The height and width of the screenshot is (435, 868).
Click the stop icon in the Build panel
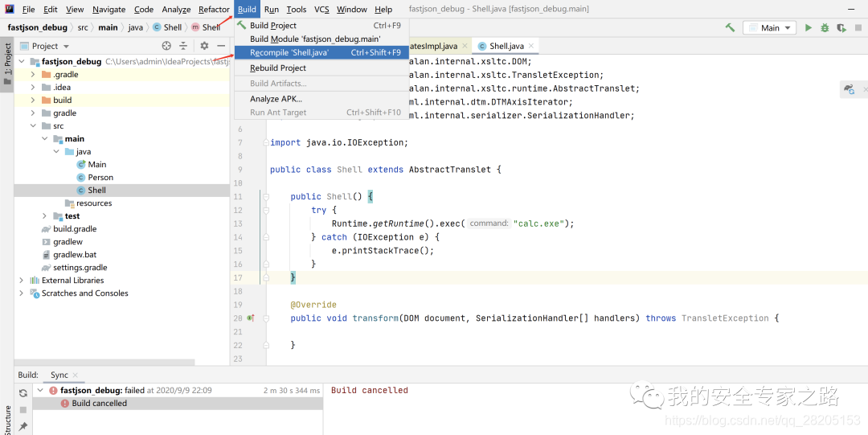click(23, 409)
